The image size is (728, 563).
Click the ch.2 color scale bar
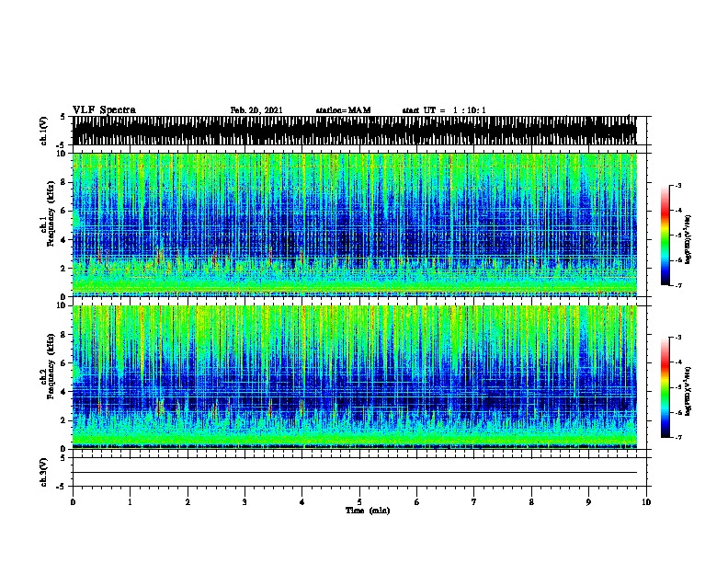click(665, 387)
